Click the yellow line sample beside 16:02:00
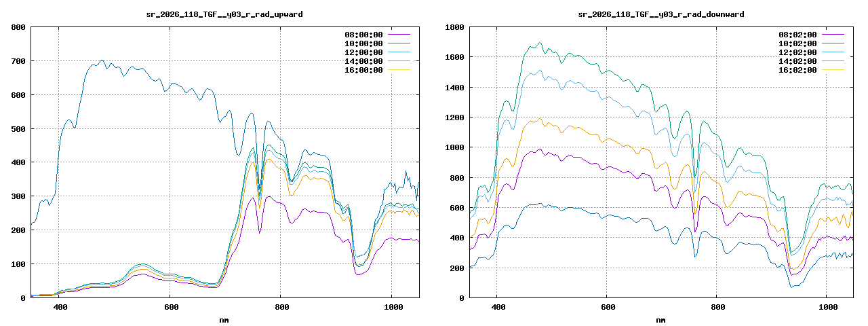This screenshot has width=868, height=326. 833,70
